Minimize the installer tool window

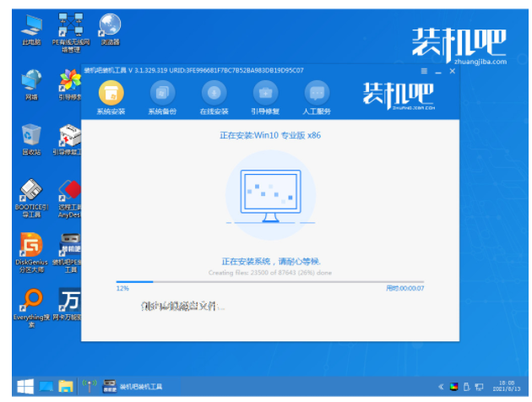438,71
